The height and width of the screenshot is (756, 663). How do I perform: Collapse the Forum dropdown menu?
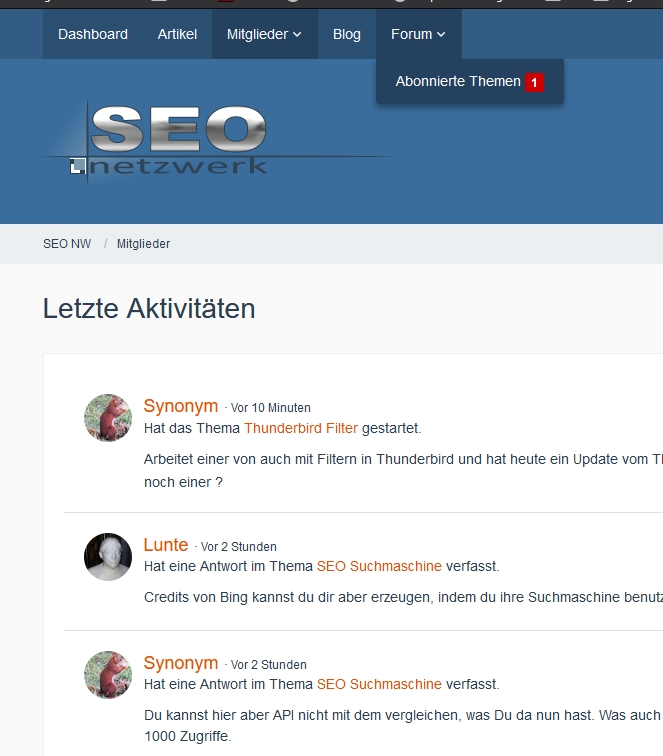418,34
